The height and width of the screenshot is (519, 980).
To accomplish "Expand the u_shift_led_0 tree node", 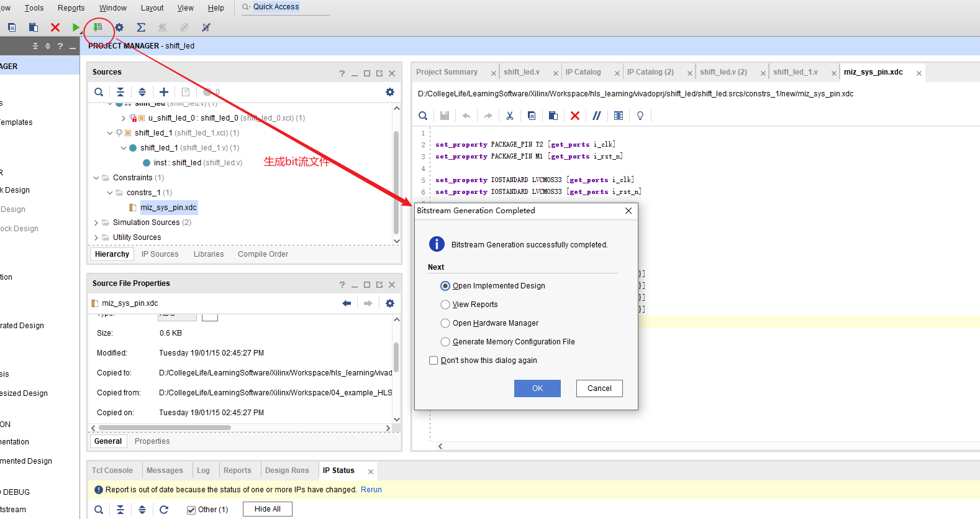I will (x=124, y=118).
